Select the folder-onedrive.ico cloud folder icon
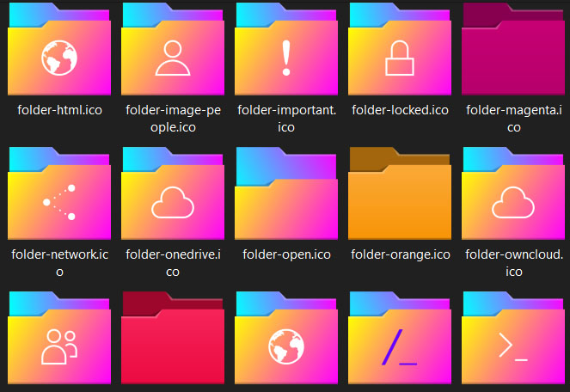Screen dimensions: 570x392 tap(173, 196)
